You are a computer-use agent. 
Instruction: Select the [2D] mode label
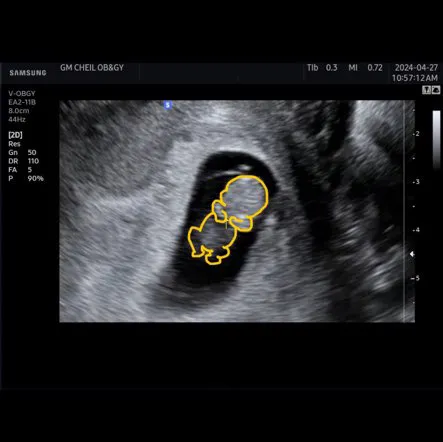click(x=15, y=135)
